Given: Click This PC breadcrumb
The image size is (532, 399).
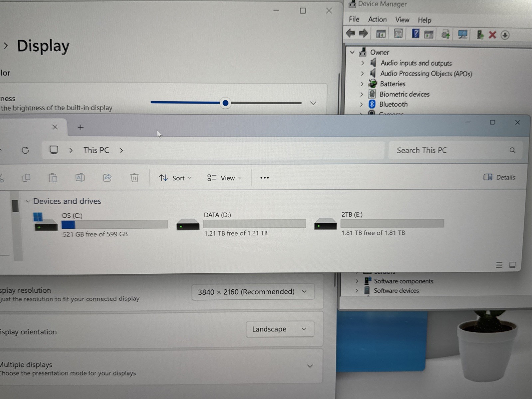Looking at the screenshot, I should click(x=96, y=150).
